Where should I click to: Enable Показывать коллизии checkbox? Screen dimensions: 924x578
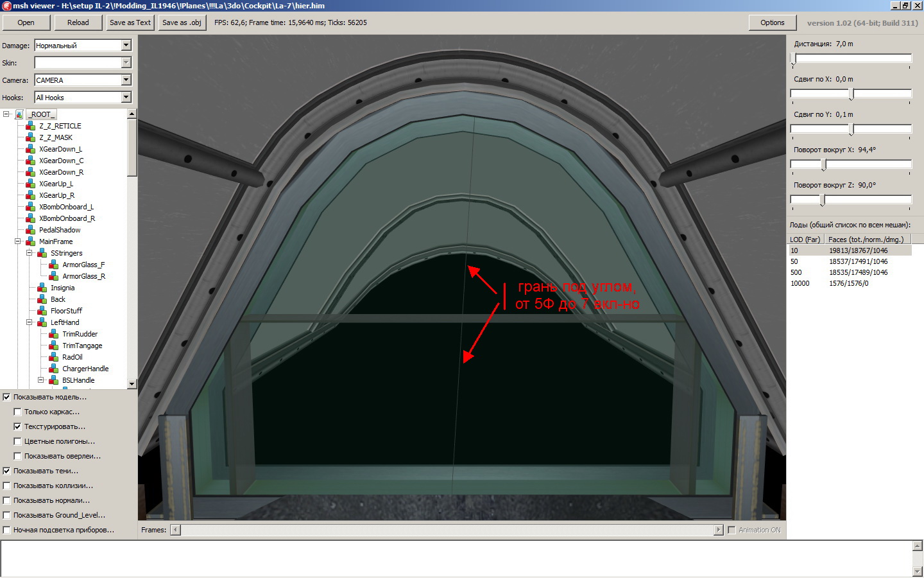[x=6, y=486]
